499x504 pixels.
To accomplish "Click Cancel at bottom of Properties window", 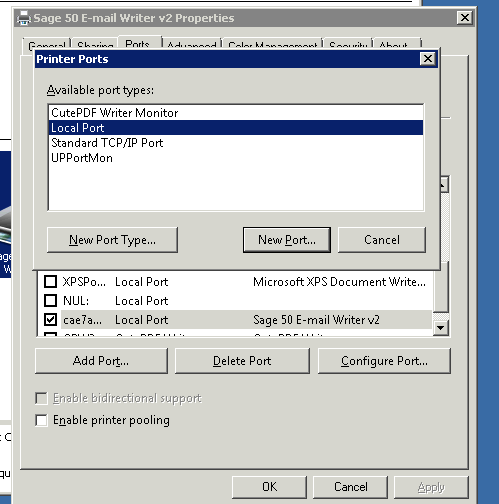I will 350,487.
